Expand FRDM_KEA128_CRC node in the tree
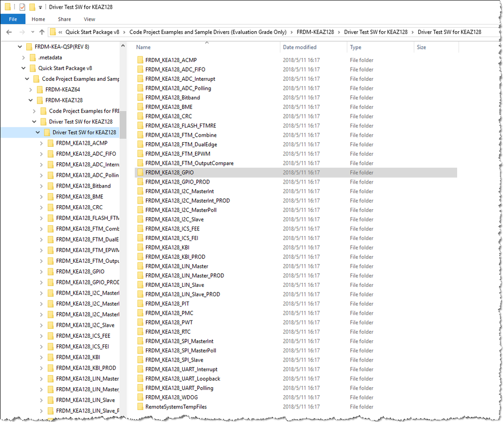Screen dimensions: 504x422 tap(41, 207)
